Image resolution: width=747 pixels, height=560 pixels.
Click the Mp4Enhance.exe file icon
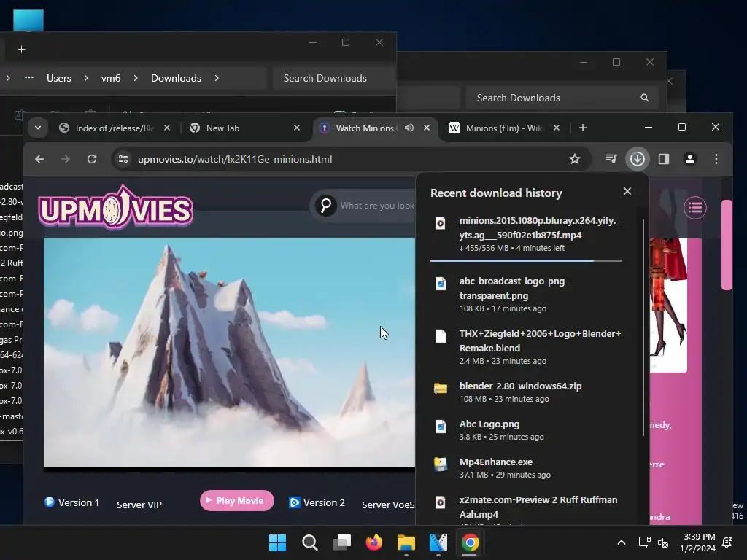(441, 464)
